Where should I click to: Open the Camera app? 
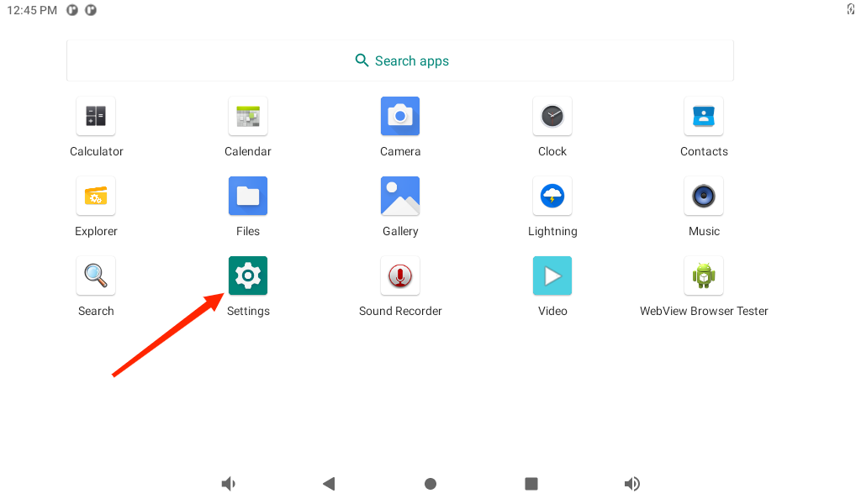coord(400,116)
